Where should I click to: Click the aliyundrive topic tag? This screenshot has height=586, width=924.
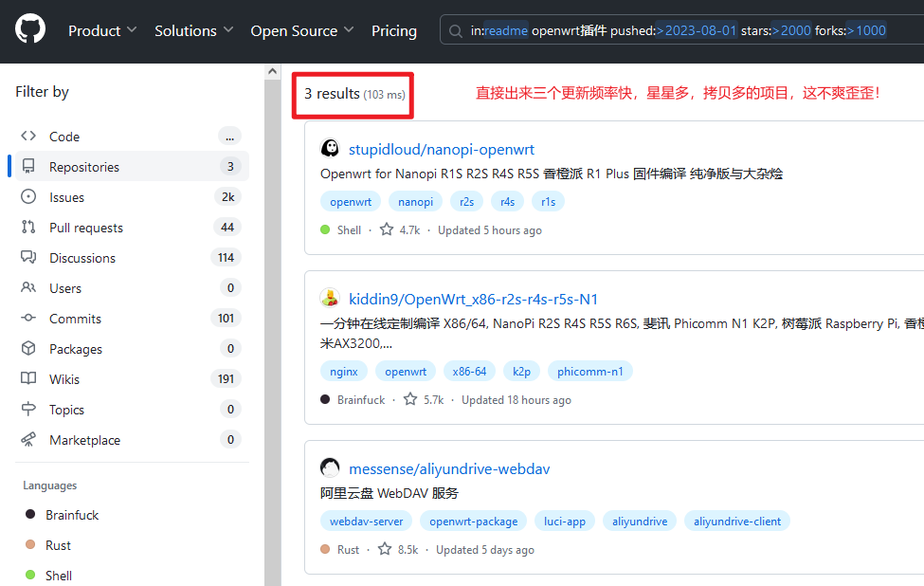point(640,522)
